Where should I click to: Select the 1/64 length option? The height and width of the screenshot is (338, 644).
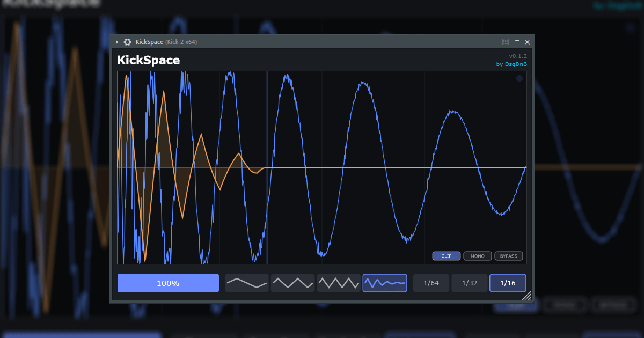431,283
